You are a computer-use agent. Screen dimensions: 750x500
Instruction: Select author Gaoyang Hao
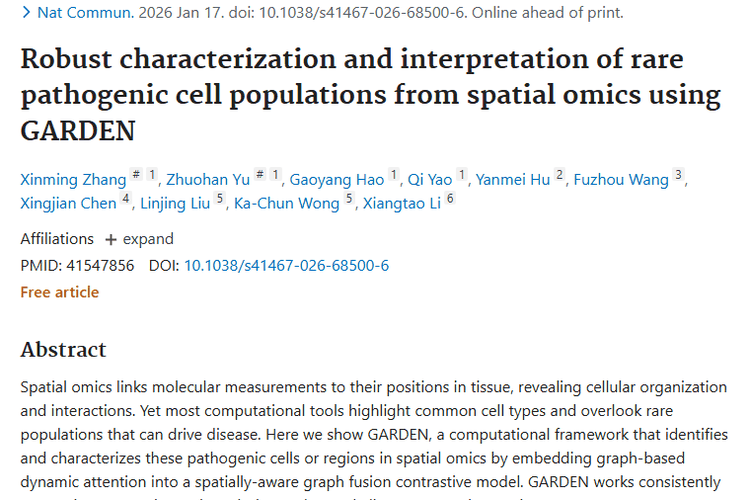337,180
